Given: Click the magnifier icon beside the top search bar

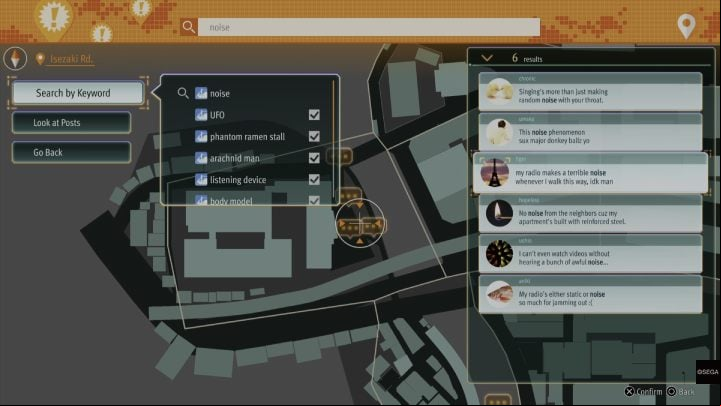Looking at the screenshot, I should tap(189, 27).
